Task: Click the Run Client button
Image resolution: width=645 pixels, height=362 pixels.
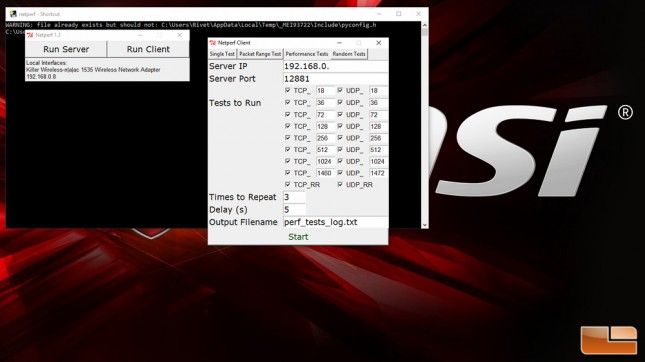Action: (148, 49)
